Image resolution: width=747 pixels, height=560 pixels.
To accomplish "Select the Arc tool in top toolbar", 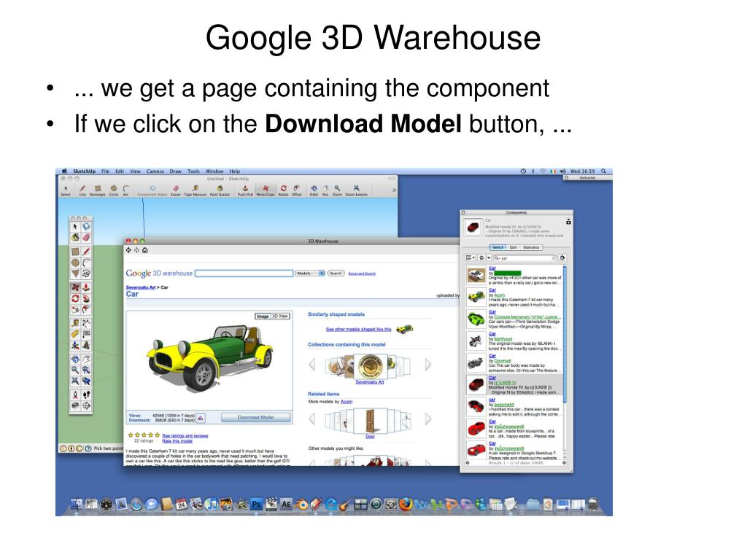I will [125, 190].
